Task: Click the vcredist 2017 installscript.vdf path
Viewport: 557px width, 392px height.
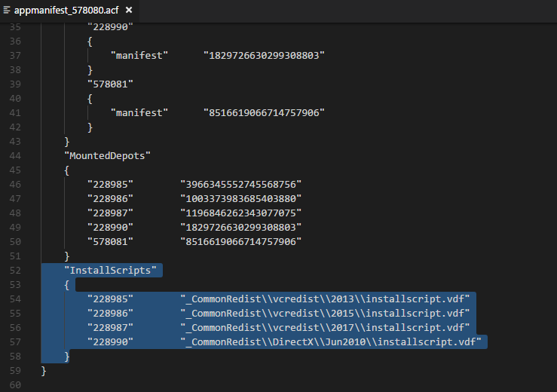Action: (325, 327)
